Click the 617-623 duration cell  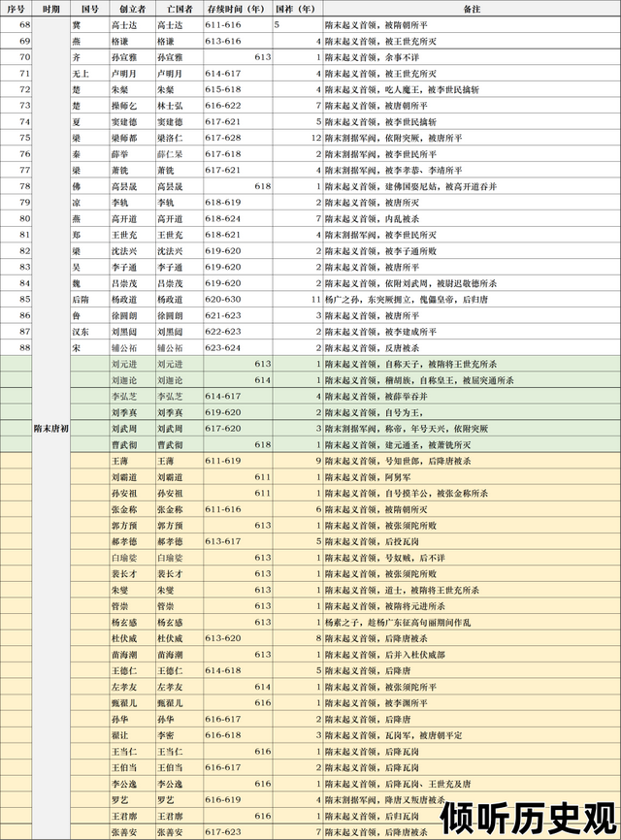click(x=238, y=832)
